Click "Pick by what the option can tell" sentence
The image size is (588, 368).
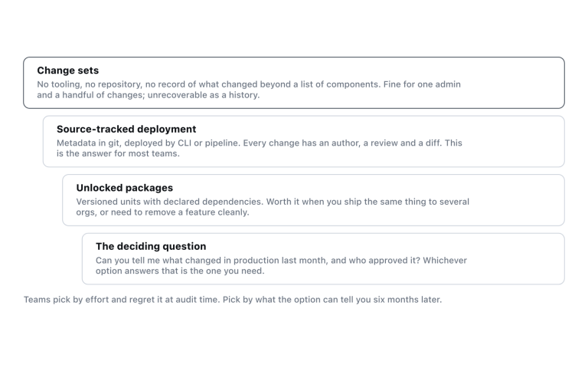[332, 300]
